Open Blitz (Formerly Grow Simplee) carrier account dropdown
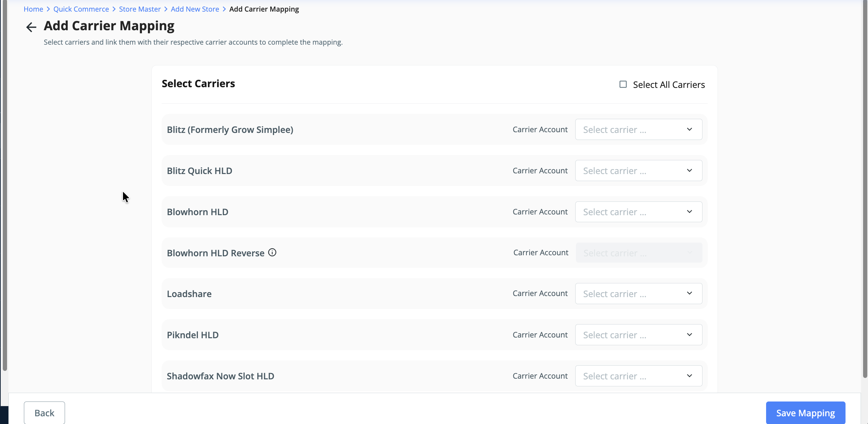Viewport: 868px width, 424px height. click(638, 129)
